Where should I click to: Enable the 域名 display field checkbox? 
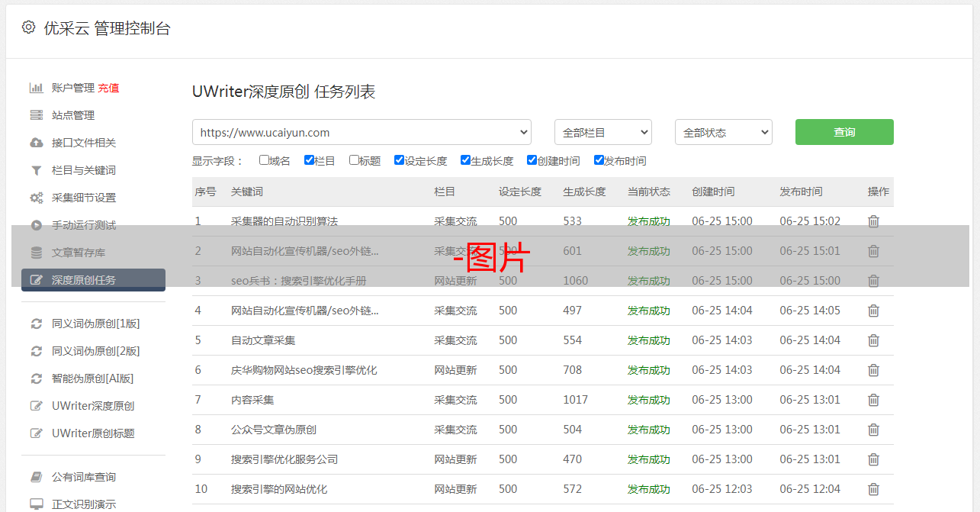pyautogui.click(x=264, y=160)
